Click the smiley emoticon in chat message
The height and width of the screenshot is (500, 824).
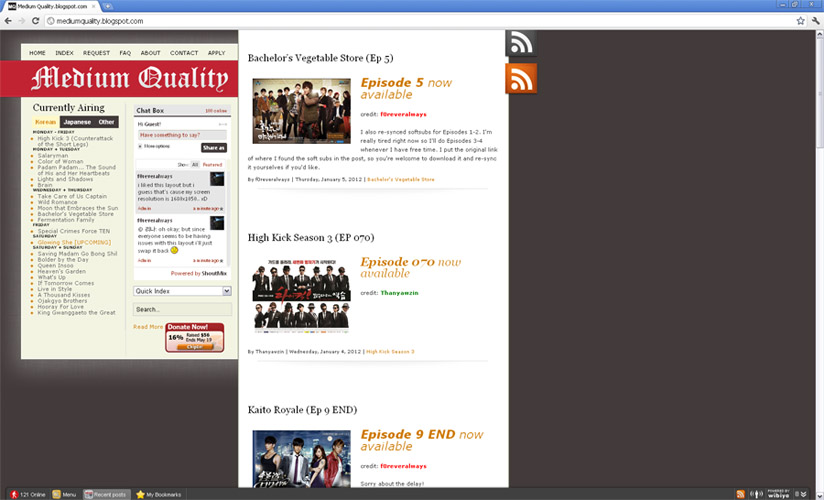pyautogui.click(x=174, y=250)
